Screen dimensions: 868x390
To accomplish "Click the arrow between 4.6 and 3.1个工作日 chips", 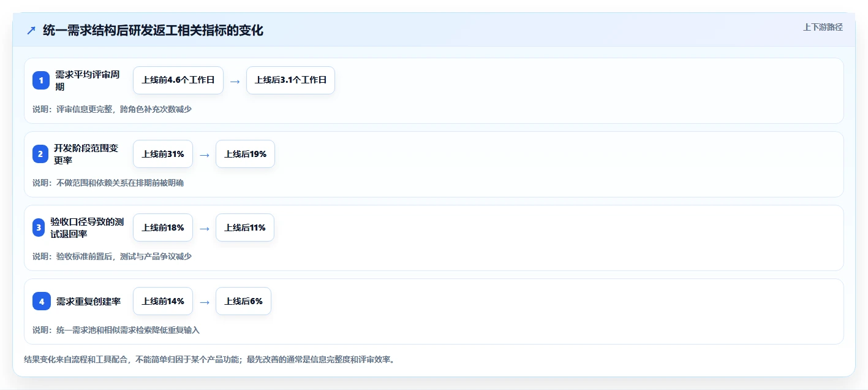I will point(235,81).
